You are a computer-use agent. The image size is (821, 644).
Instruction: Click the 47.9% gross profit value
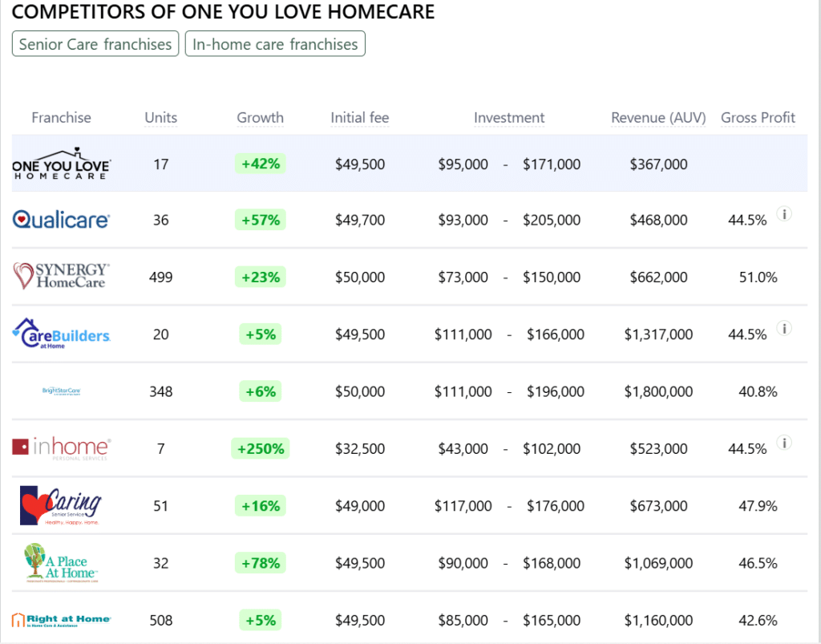(x=758, y=506)
